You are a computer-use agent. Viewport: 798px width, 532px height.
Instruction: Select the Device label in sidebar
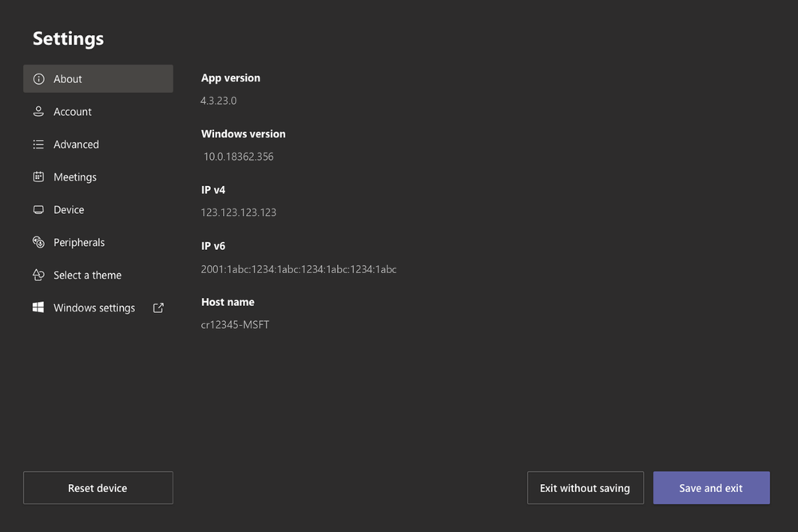(x=69, y=210)
